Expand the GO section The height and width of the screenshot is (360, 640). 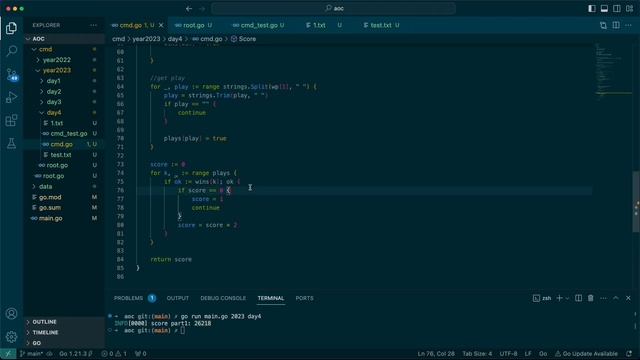point(64,343)
